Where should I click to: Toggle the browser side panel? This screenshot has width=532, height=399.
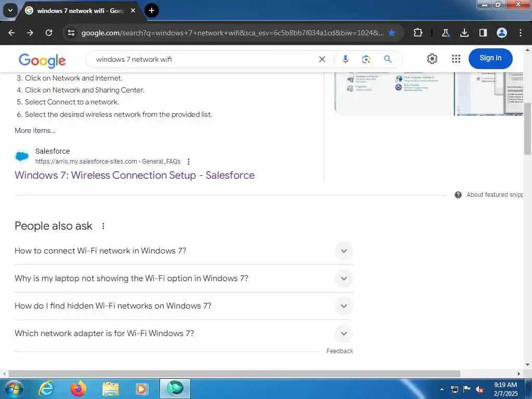[483, 33]
